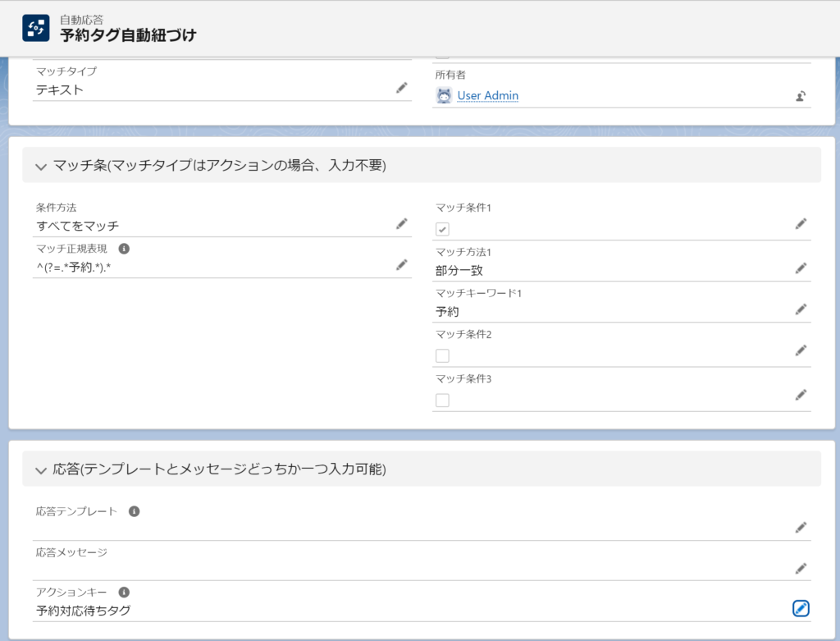840x641 pixels.
Task: Click the change owner icon beside User Admin
Action: click(x=801, y=96)
